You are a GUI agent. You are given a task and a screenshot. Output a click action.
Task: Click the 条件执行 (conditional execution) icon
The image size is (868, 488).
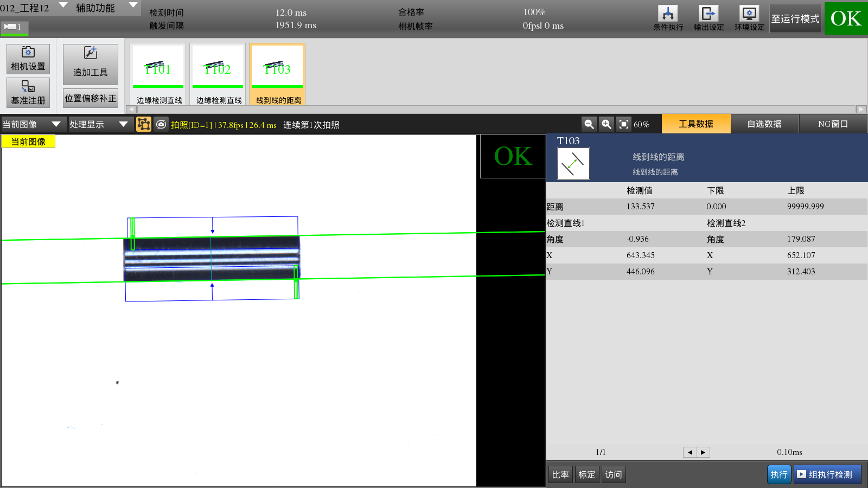click(x=668, y=18)
